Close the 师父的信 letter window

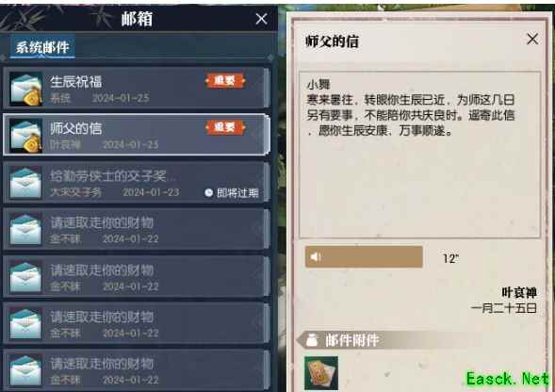[x=532, y=39]
